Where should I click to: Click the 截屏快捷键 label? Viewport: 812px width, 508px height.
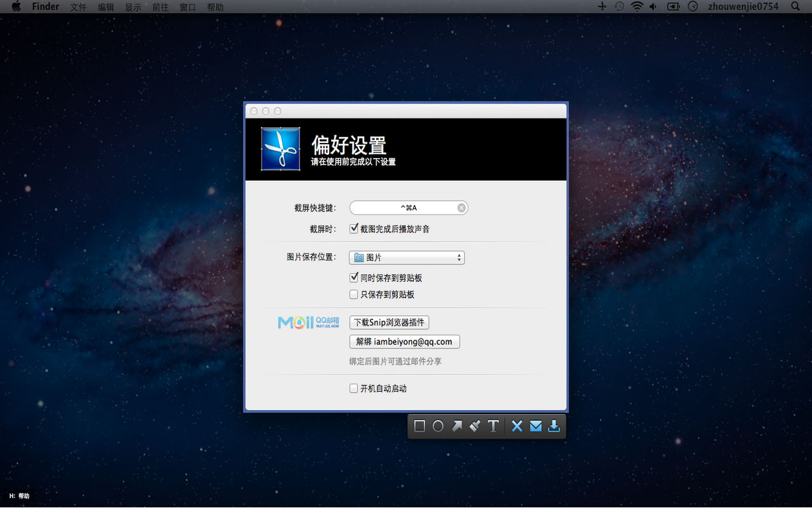coord(315,208)
